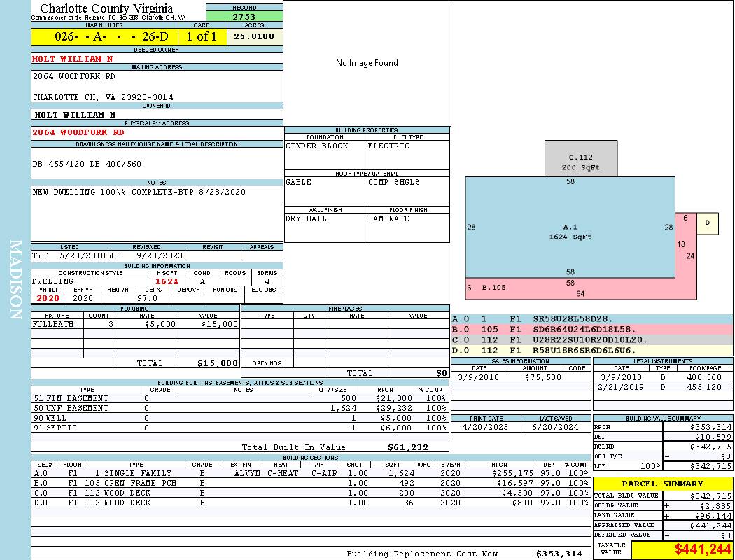Select 50 UNF BASEMENT row

[x=240, y=408]
